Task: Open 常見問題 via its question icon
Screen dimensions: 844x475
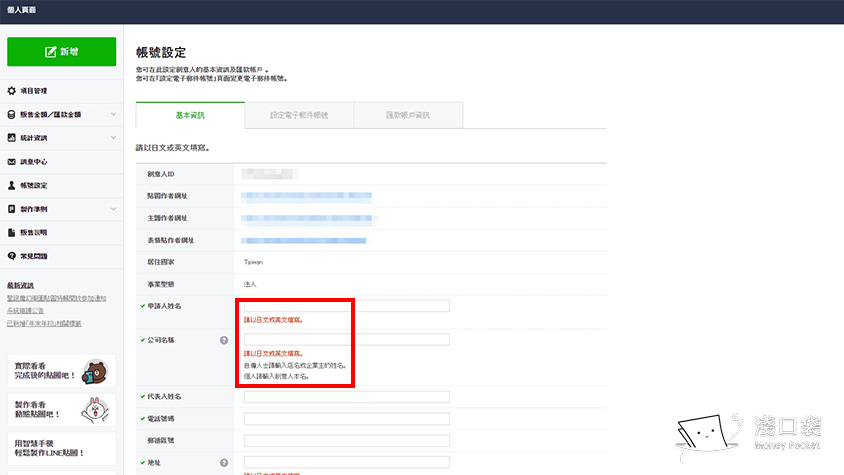Action: coord(12,257)
